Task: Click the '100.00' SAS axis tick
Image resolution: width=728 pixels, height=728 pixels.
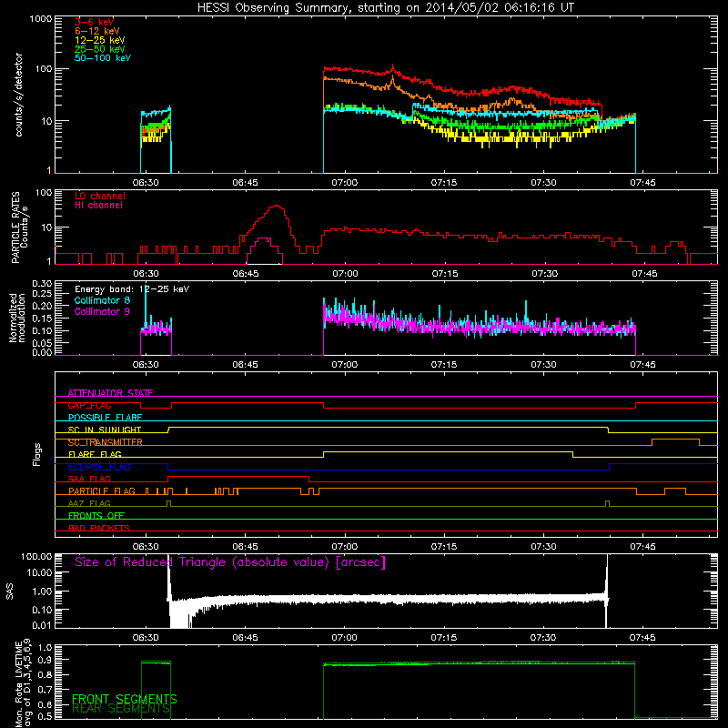Action: 36,556
